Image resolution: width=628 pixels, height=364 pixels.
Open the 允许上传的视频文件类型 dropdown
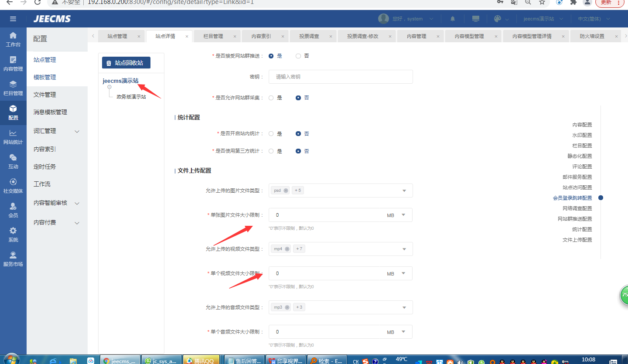pos(341,249)
